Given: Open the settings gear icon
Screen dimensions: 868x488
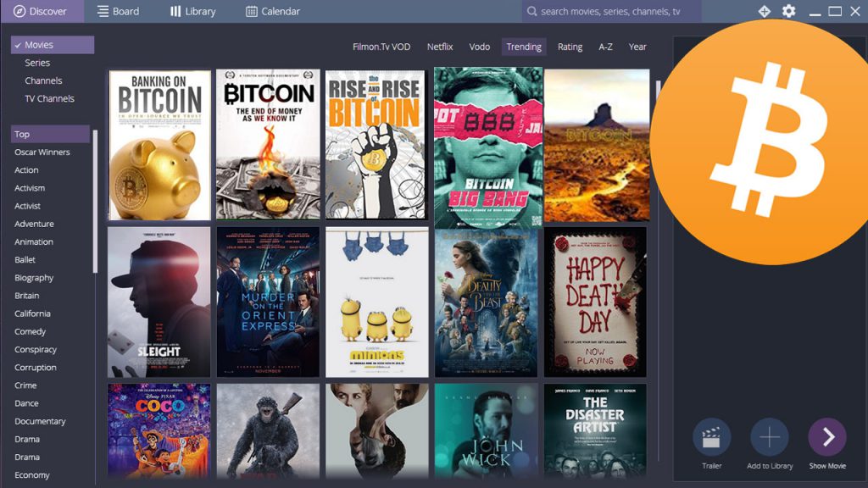Looking at the screenshot, I should 789,11.
